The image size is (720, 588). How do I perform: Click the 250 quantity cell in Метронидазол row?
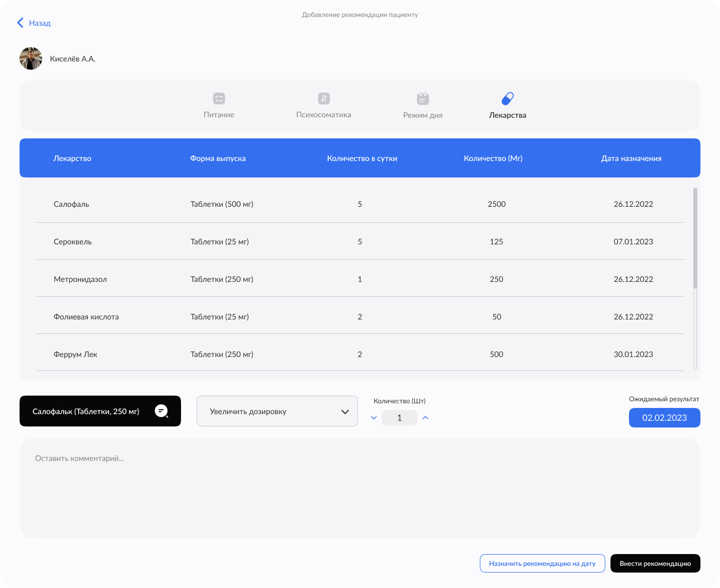[x=497, y=279]
